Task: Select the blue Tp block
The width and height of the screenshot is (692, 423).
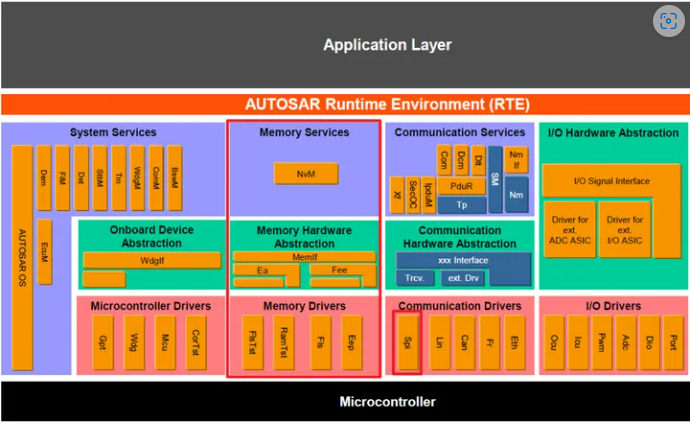Action: point(462,205)
